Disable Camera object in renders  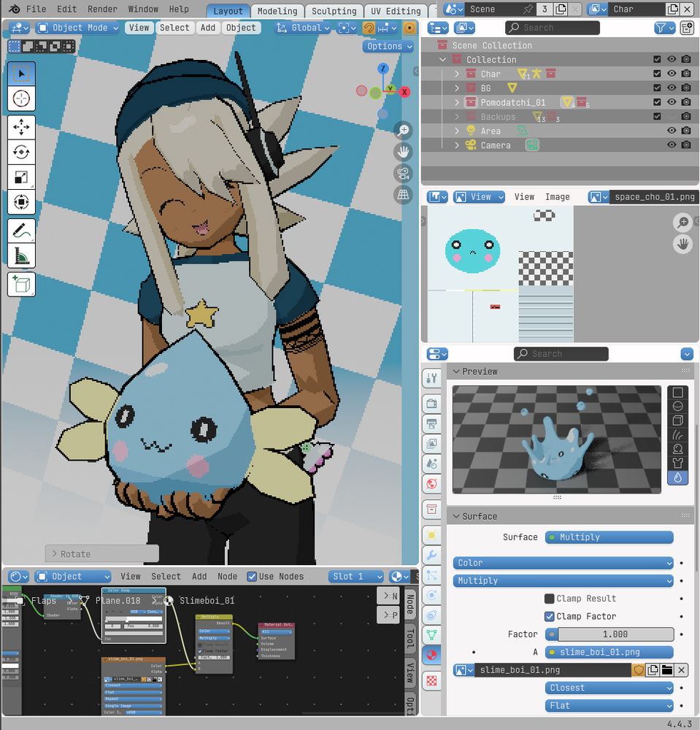pos(686,145)
